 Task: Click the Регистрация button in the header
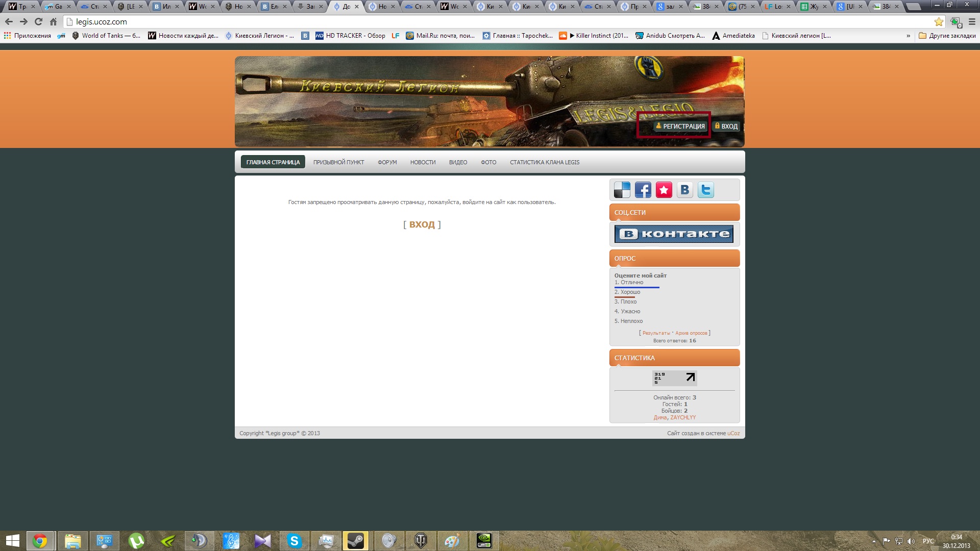(x=680, y=126)
